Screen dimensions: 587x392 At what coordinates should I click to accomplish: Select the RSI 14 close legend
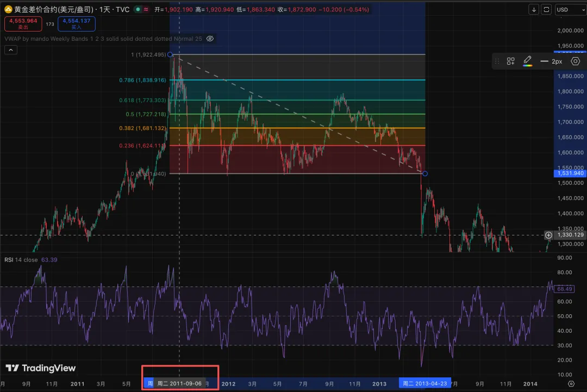point(21,260)
